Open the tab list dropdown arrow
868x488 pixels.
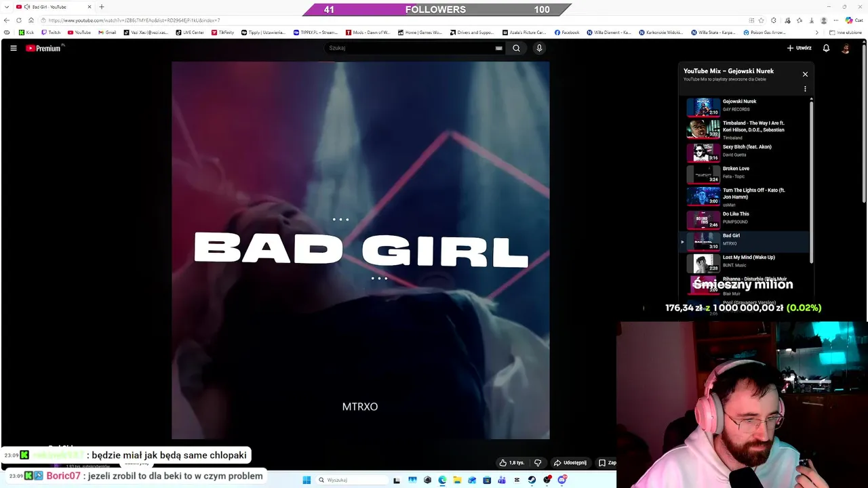(7, 7)
